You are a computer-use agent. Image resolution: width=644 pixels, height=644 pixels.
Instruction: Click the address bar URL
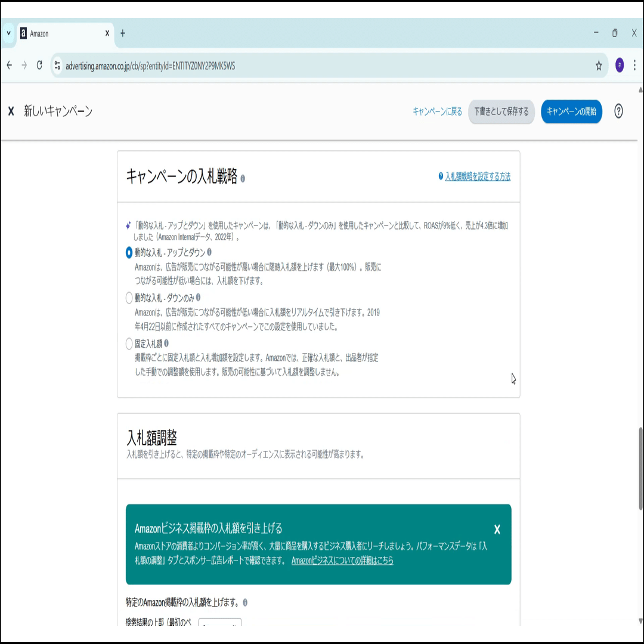coord(150,66)
